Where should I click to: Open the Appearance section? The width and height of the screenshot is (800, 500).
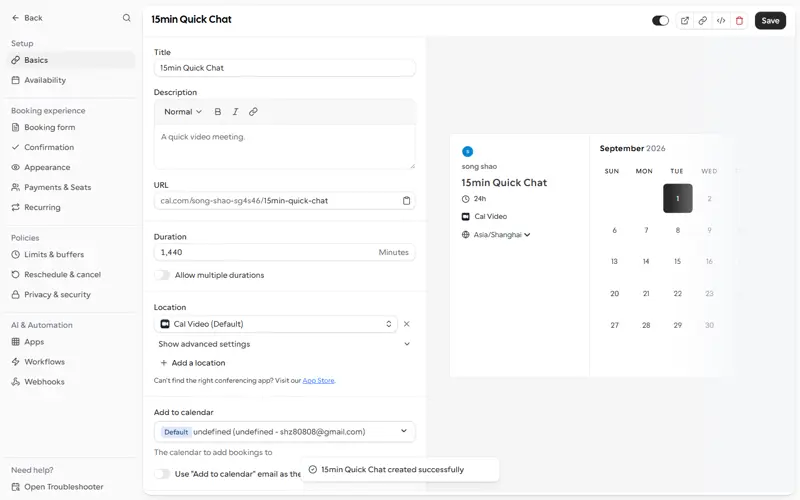71,167
